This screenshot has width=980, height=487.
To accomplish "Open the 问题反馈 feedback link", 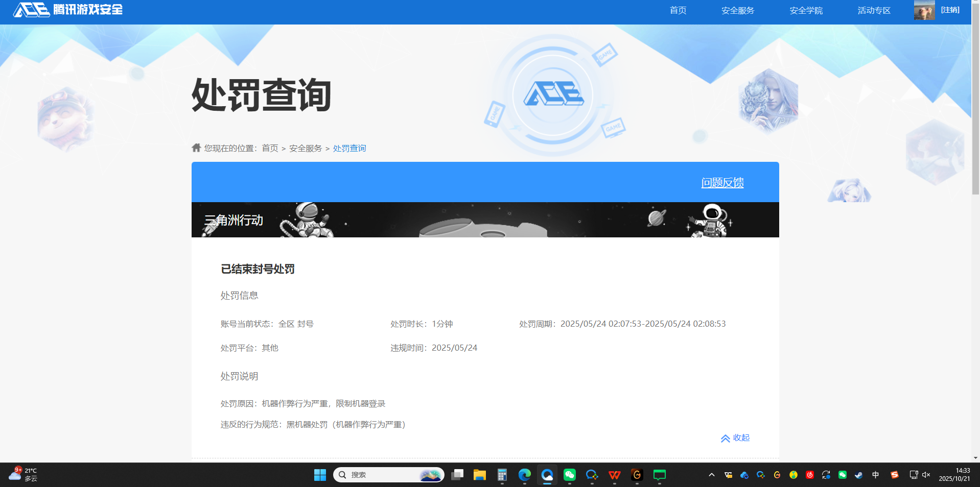I will click(721, 182).
